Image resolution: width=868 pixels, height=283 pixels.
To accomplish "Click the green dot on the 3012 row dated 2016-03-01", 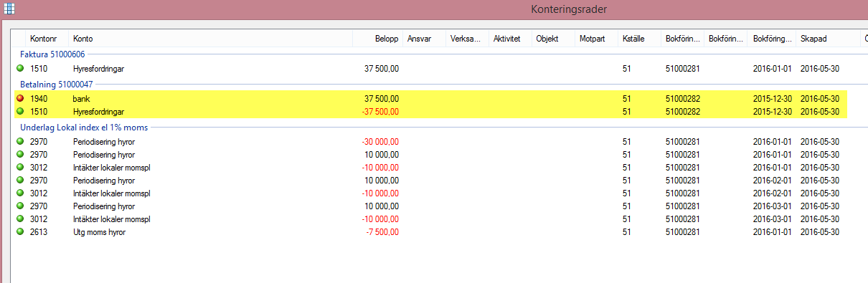I will point(20,219).
